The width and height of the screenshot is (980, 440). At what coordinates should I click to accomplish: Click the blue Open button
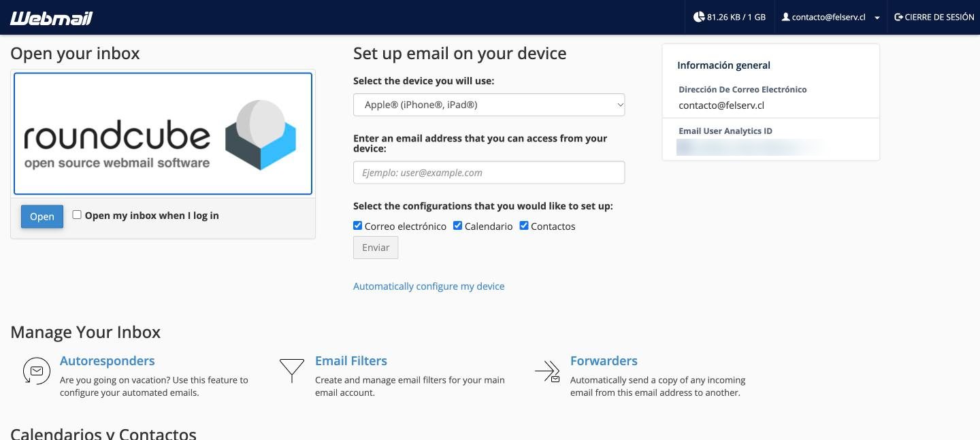[42, 216]
